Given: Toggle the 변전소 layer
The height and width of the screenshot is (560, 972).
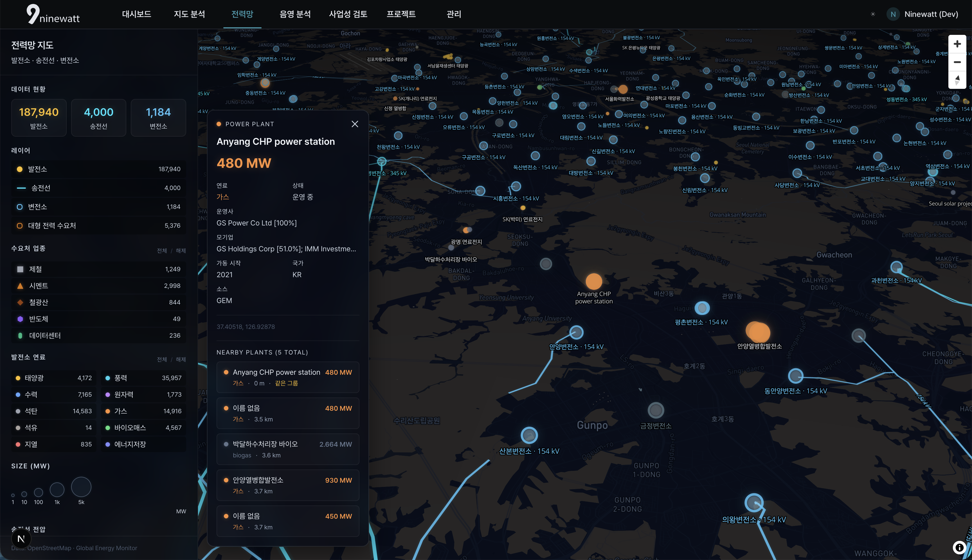Looking at the screenshot, I should pyautogui.click(x=98, y=207).
